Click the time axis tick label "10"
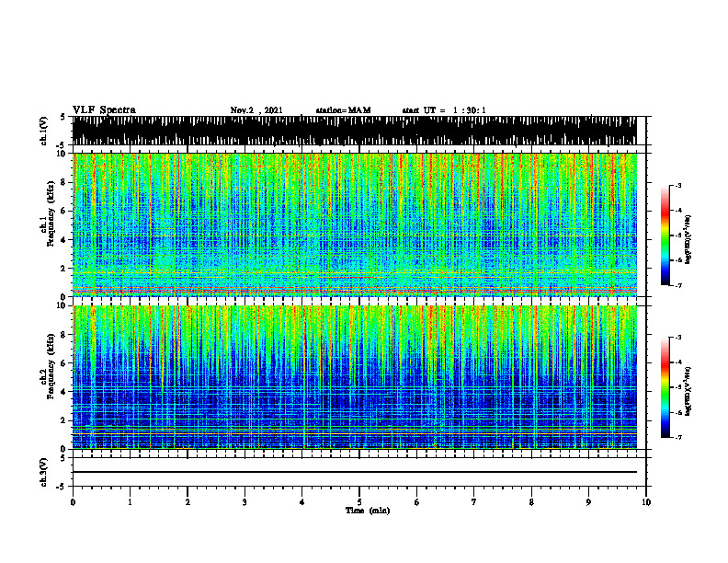The image size is (728, 563). (x=646, y=502)
